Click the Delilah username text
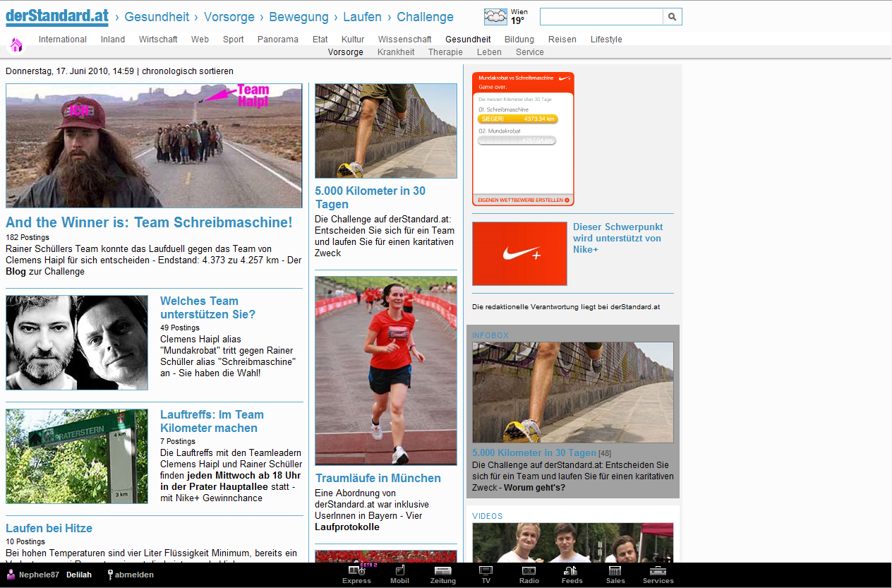892x588 pixels. click(79, 575)
